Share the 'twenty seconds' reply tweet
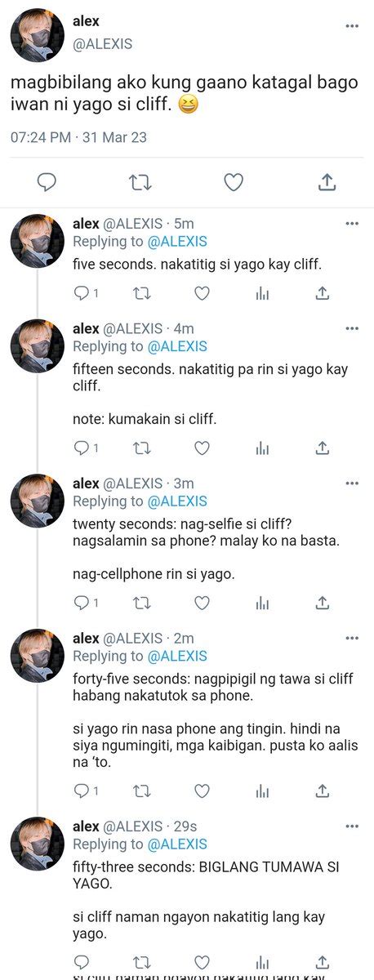374x980 pixels. 323,603
